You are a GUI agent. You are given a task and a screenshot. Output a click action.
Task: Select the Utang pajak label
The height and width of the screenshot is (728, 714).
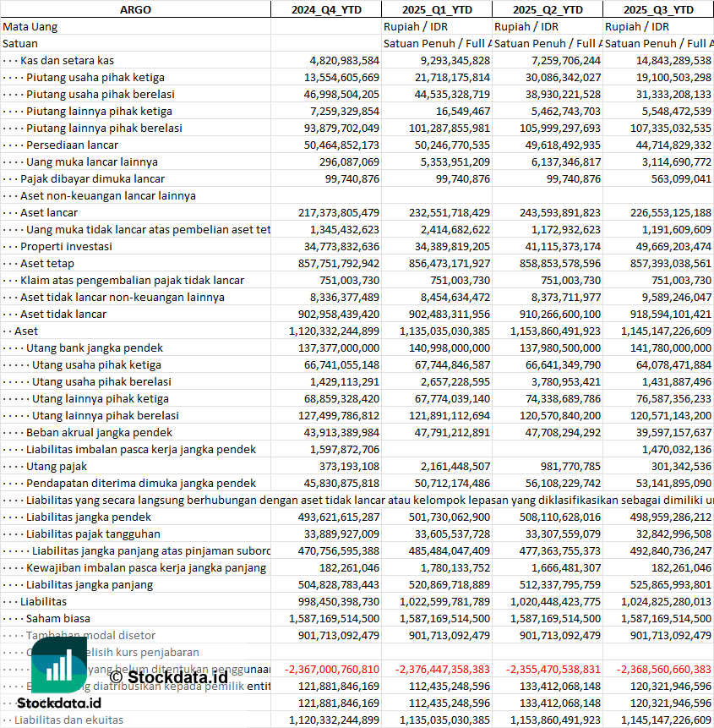tap(56, 467)
